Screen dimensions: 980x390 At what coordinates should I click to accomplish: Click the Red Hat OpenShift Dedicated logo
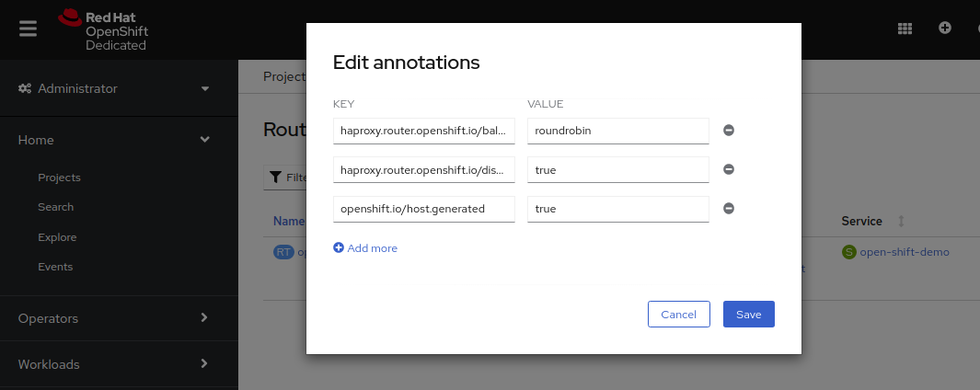[x=103, y=30]
